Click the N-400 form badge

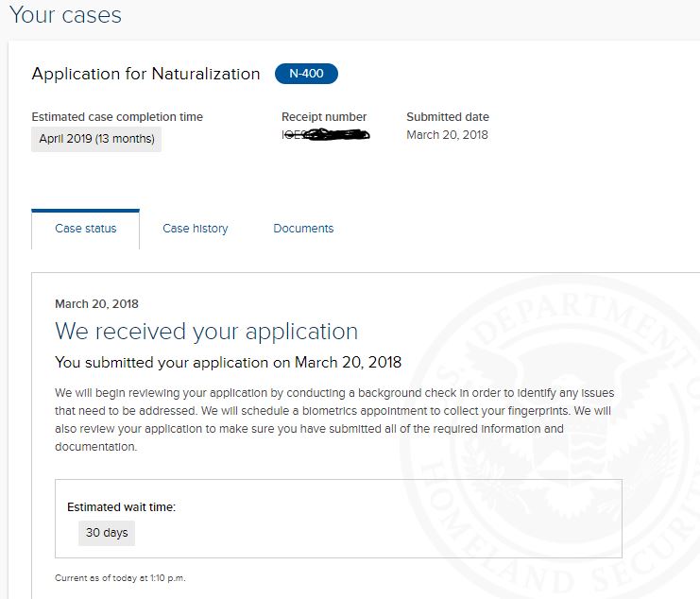point(306,74)
